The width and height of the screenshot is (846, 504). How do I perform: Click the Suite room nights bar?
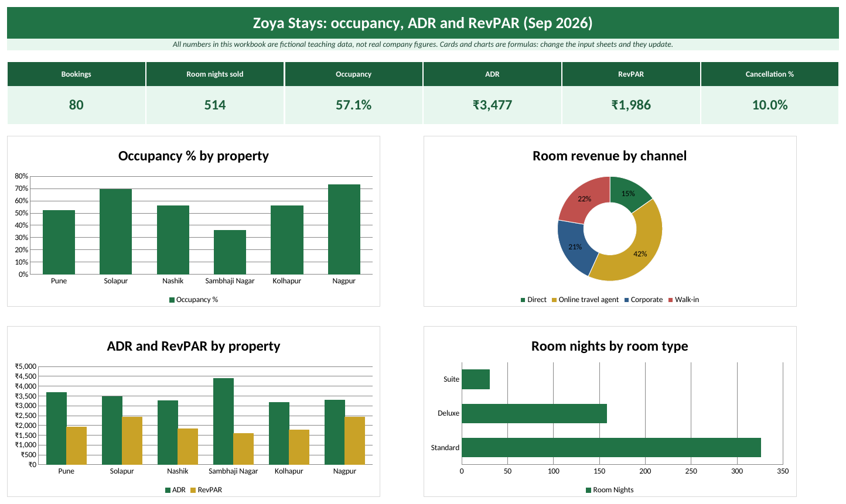pyautogui.click(x=476, y=379)
